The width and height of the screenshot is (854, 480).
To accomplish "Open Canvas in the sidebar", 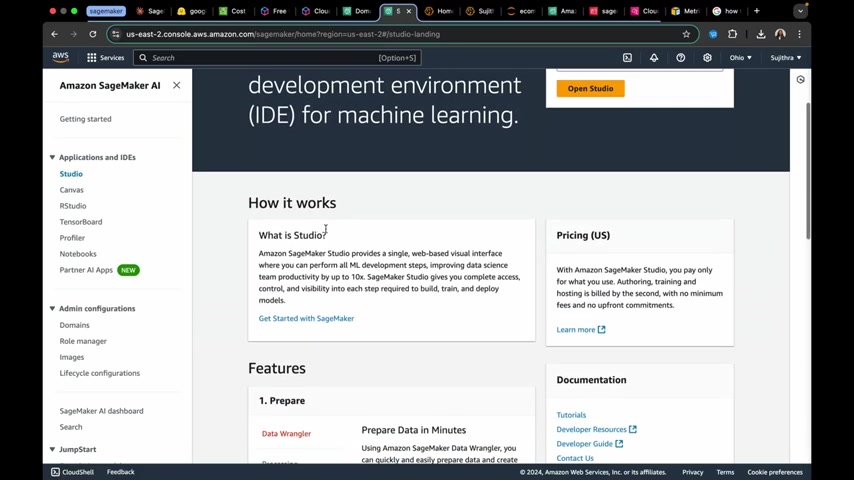I will point(71,190).
